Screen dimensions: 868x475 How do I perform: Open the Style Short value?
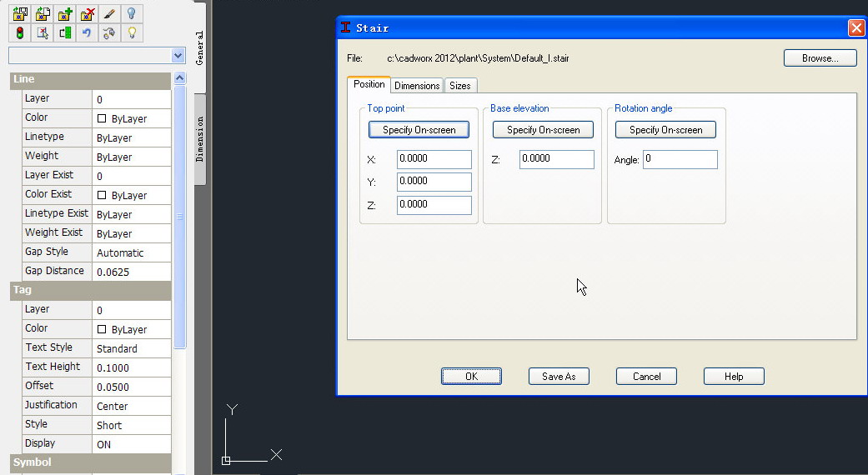[x=131, y=425]
